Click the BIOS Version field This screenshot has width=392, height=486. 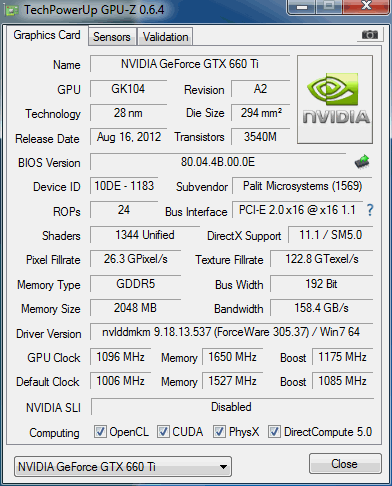pyautogui.click(x=218, y=162)
